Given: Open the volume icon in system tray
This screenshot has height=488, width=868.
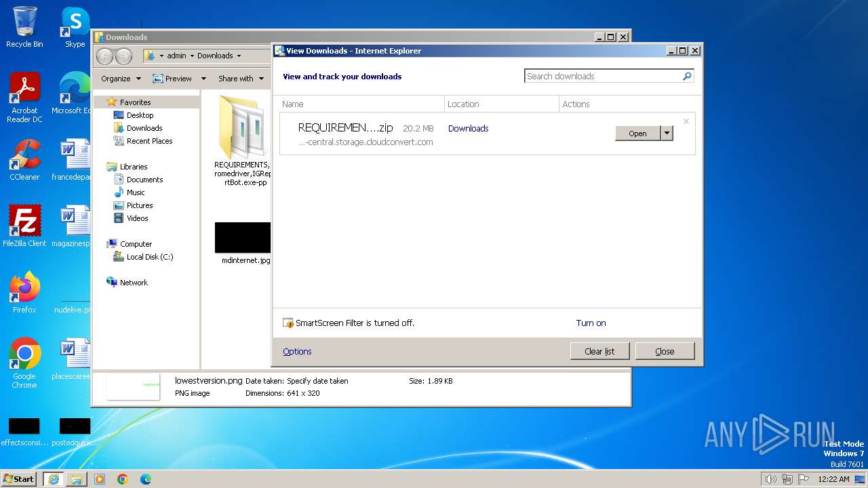Looking at the screenshot, I should 771,479.
